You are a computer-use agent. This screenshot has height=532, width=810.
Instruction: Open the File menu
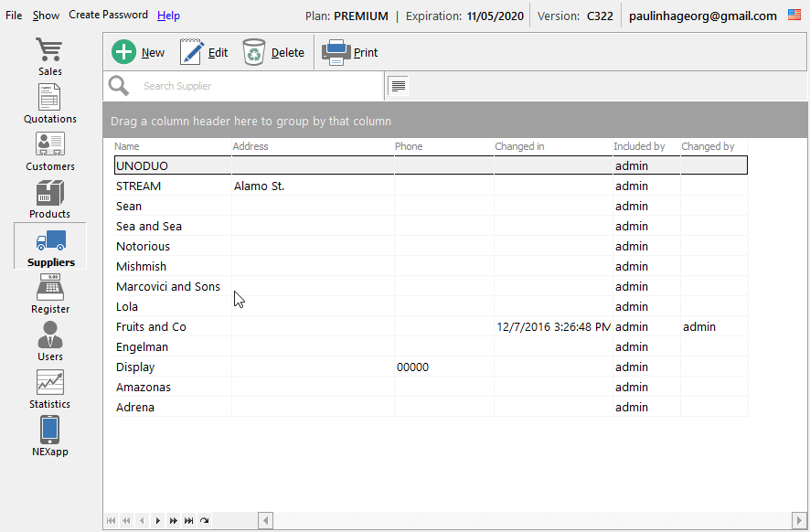(x=14, y=16)
